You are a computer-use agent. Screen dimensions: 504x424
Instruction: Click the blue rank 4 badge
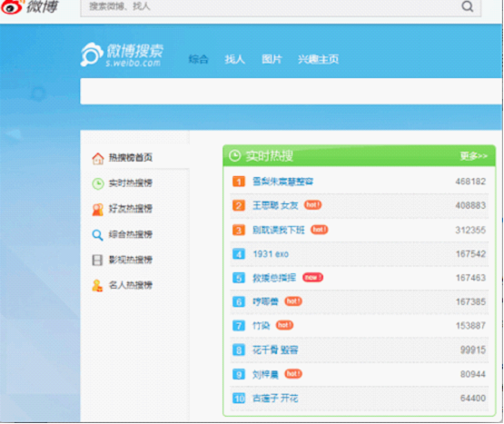[x=239, y=254]
